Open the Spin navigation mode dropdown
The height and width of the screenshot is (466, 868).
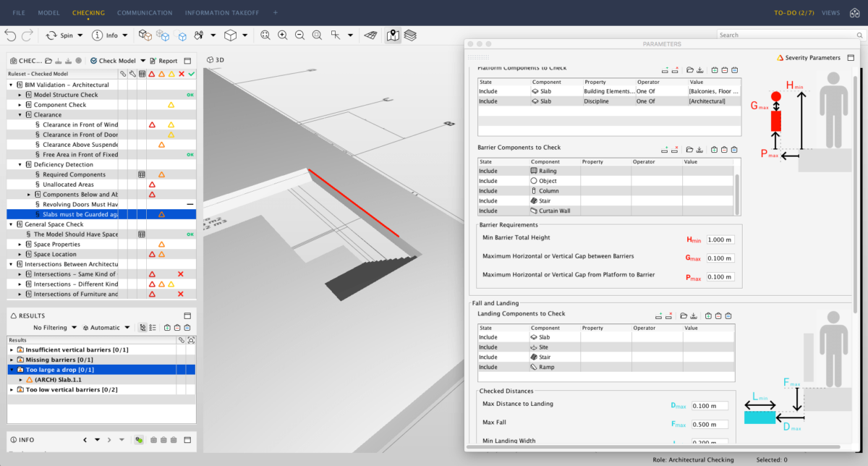click(80, 35)
